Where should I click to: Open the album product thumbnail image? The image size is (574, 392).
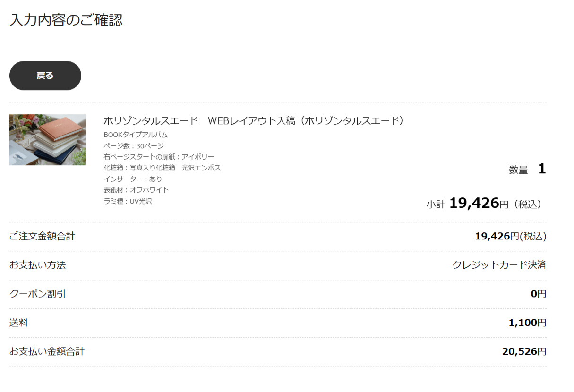click(x=48, y=140)
